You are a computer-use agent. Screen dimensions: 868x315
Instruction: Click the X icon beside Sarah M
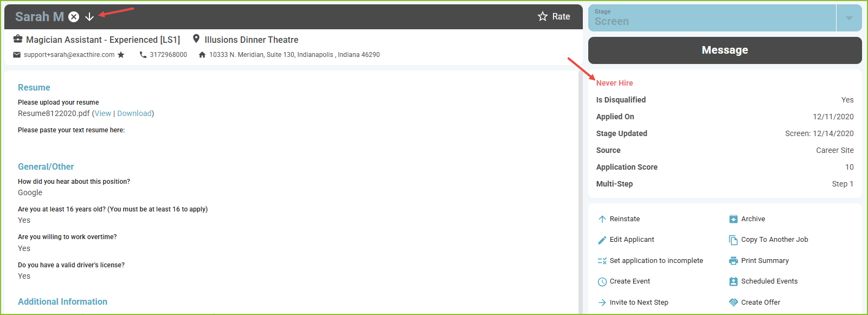[74, 17]
